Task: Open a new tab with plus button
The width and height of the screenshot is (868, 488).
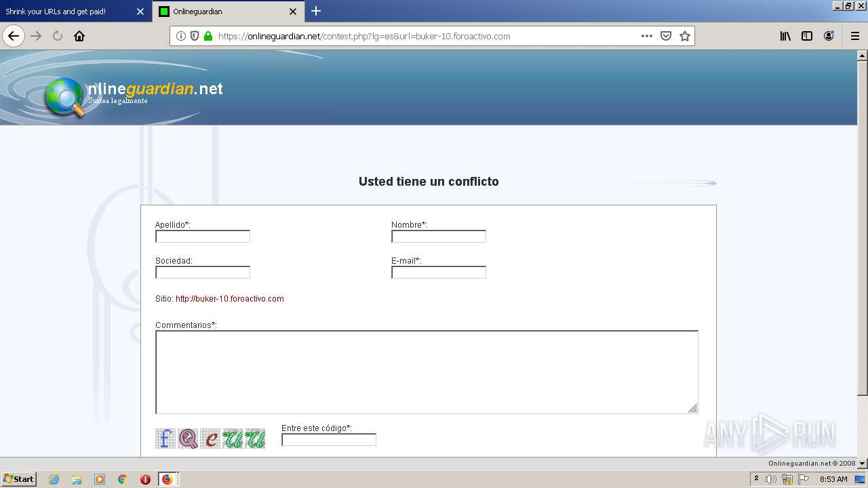Action: pyautogui.click(x=316, y=11)
